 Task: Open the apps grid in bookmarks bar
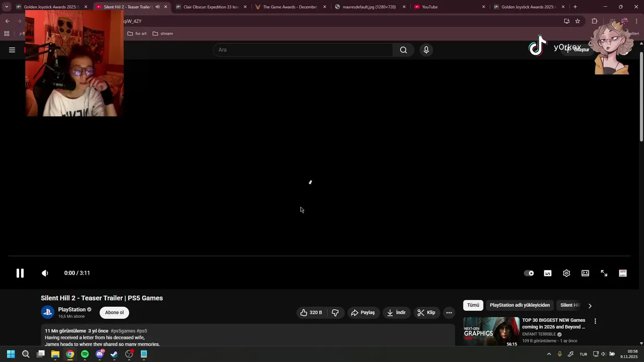[x=7, y=34]
